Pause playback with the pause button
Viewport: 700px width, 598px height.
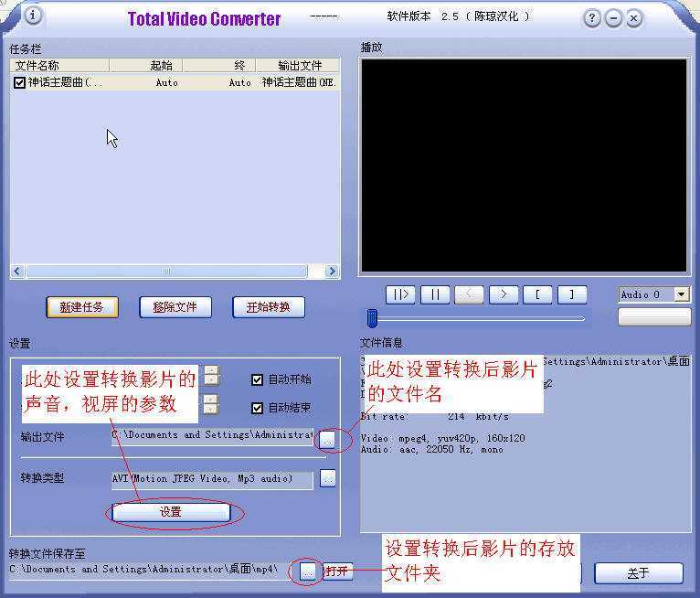[x=435, y=294]
